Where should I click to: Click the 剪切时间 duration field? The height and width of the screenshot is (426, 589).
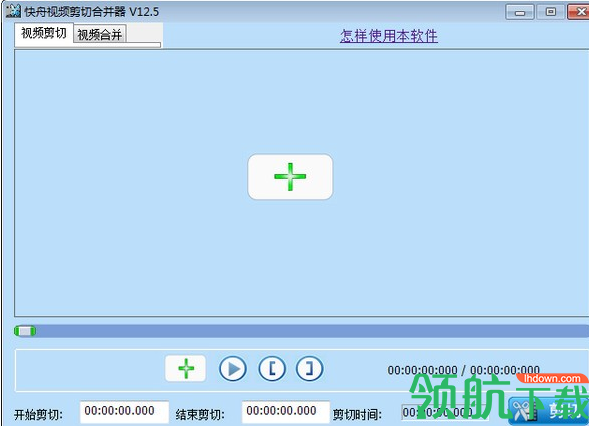[445, 413]
